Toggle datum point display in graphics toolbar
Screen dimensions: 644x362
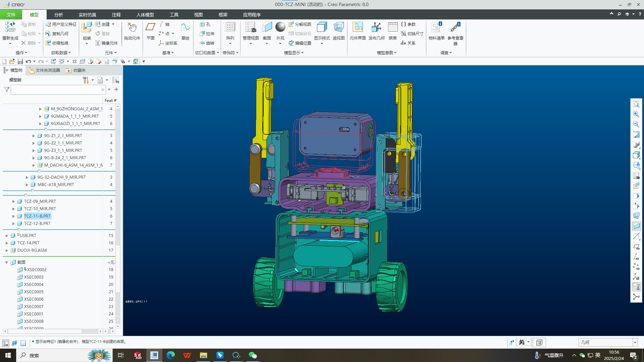(636, 266)
